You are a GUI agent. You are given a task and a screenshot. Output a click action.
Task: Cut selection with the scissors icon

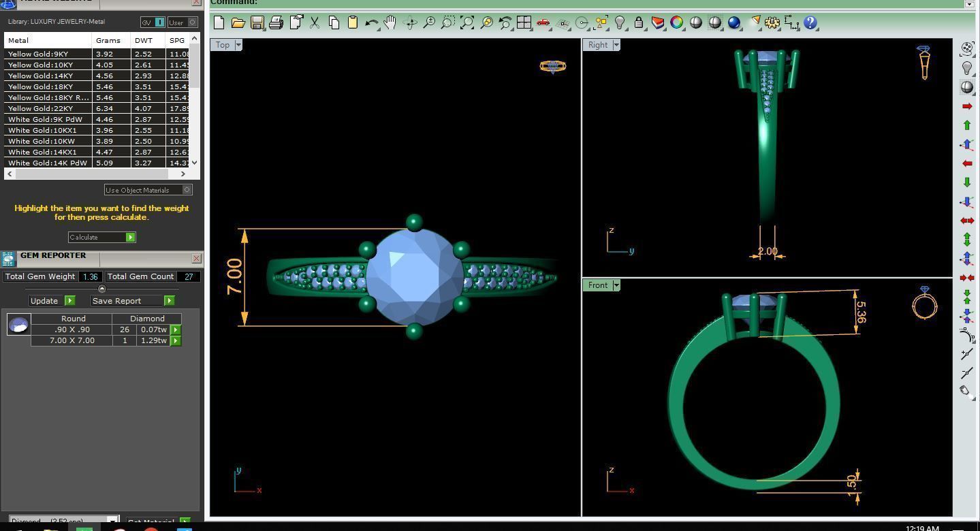pyautogui.click(x=315, y=22)
